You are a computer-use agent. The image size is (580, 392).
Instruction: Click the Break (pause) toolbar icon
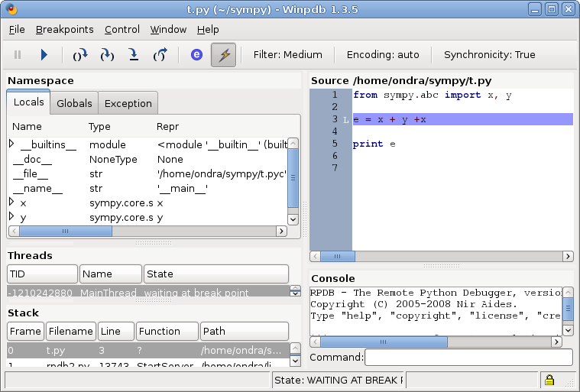point(18,55)
